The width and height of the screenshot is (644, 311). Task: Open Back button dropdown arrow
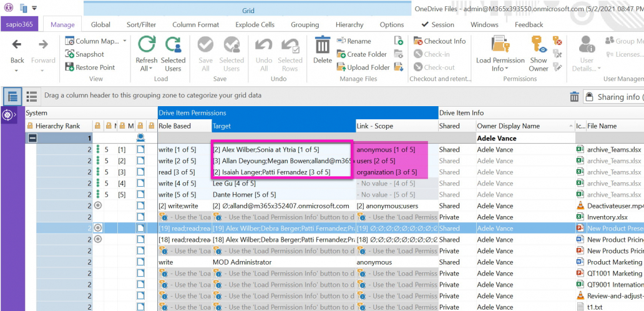pyautogui.click(x=17, y=71)
